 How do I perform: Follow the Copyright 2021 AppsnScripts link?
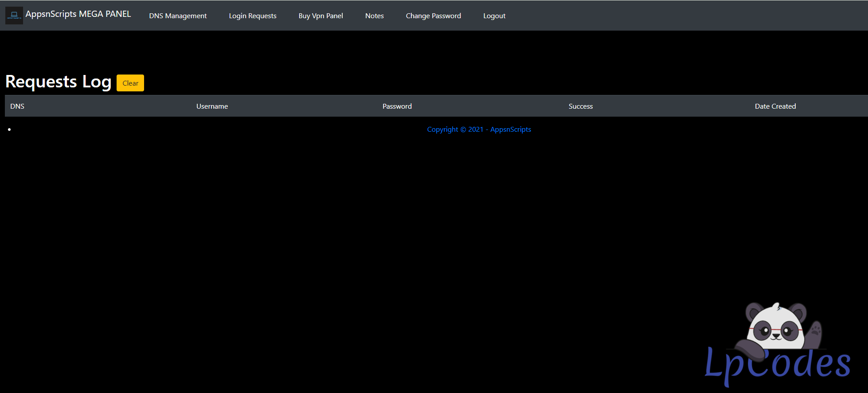click(x=479, y=130)
